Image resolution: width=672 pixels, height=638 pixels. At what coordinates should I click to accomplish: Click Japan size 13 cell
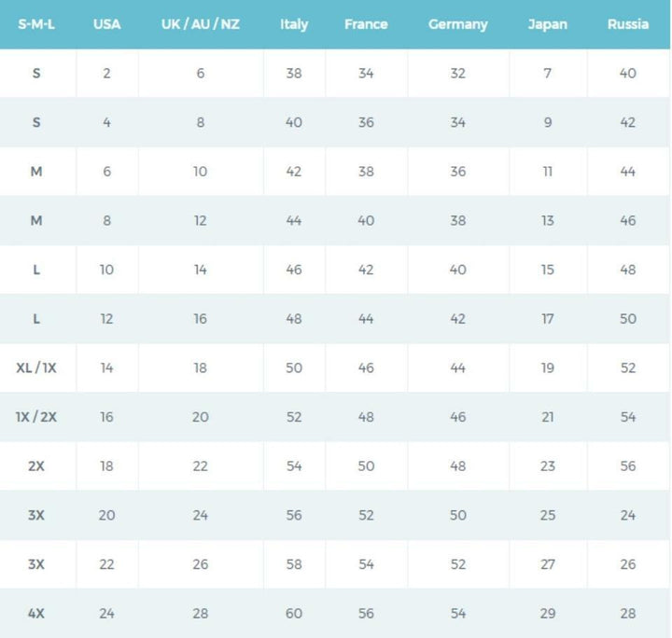click(x=547, y=220)
